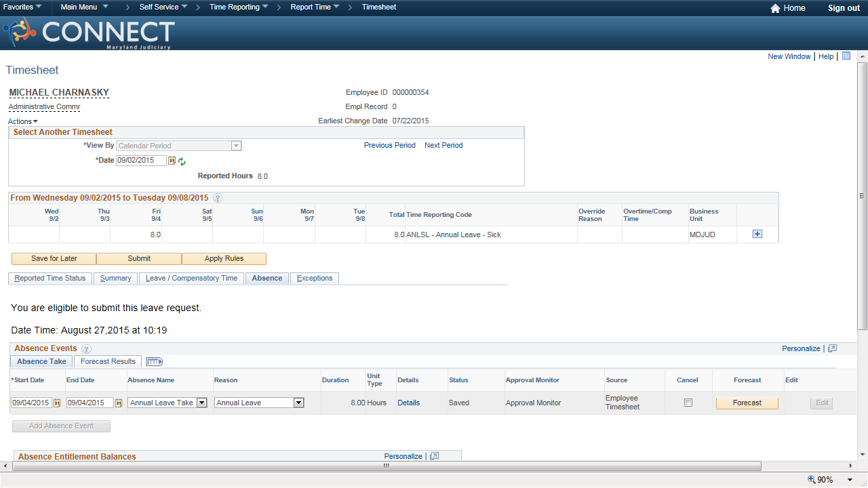This screenshot has width=868, height=488.
Task: Go to the Next Period link
Action: 443,145
